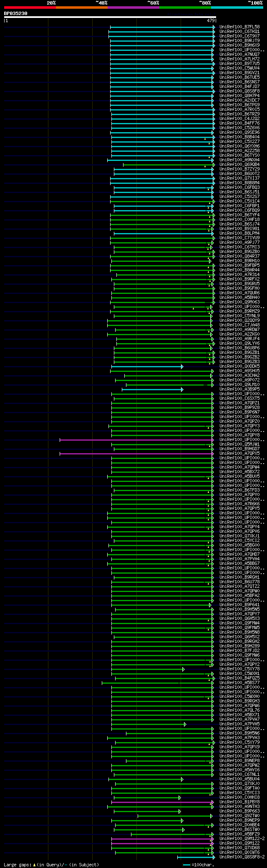The width and height of the screenshot is (267, 868).
Task: Select hit UniRef100_B8B404
Action: click(x=239, y=137)
